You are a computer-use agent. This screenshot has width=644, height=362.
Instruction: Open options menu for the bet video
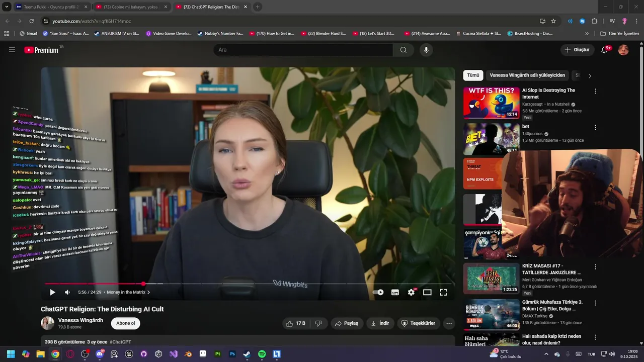pos(595,127)
